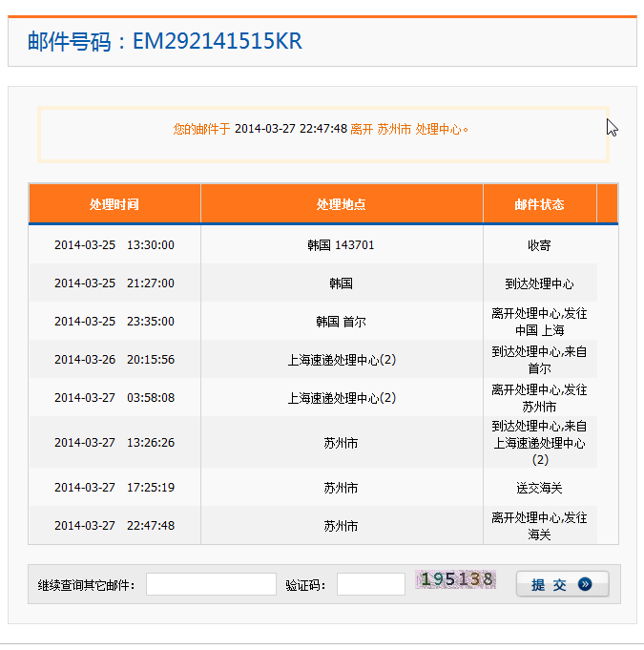Click the status 离开处理中心,发往 苏州市
Screen dimensions: 644x650
pos(540,398)
